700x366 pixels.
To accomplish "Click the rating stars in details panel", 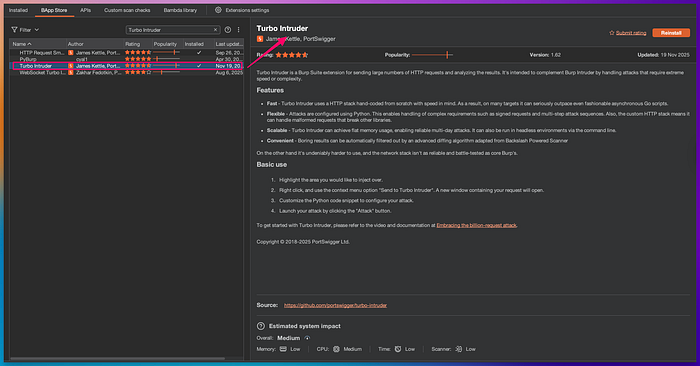I will tap(292, 55).
